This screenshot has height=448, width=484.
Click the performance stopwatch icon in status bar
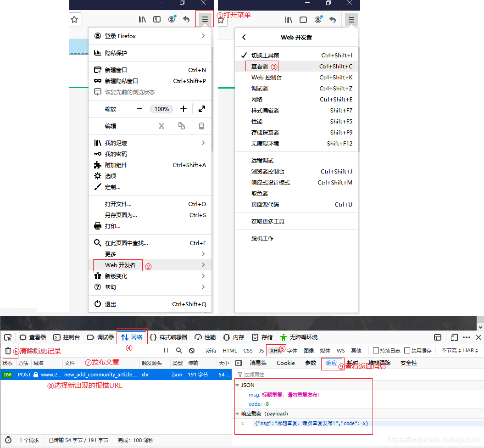click(x=8, y=440)
